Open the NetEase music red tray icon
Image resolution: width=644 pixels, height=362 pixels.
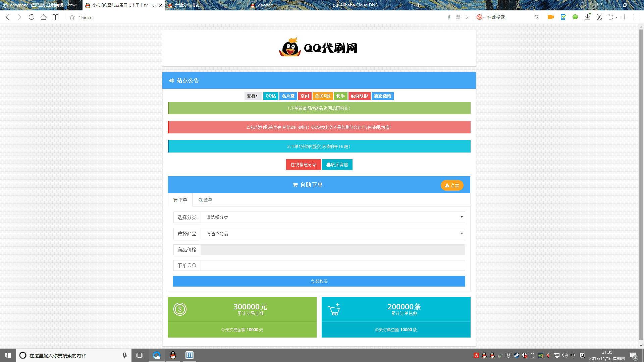(x=476, y=355)
